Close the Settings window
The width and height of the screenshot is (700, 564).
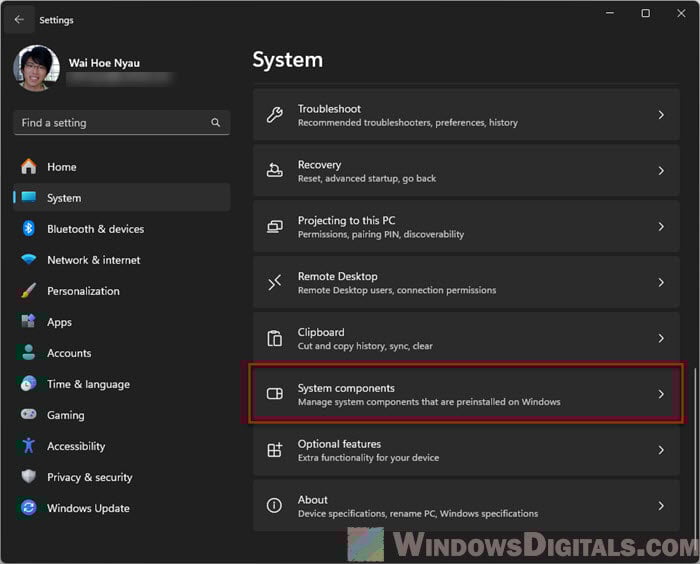pos(681,13)
